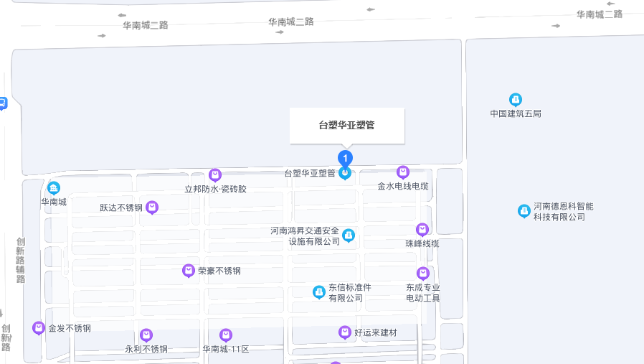Click the blue numbered marker 1 pin
Viewport: 644px width, 364px height.
click(345, 159)
